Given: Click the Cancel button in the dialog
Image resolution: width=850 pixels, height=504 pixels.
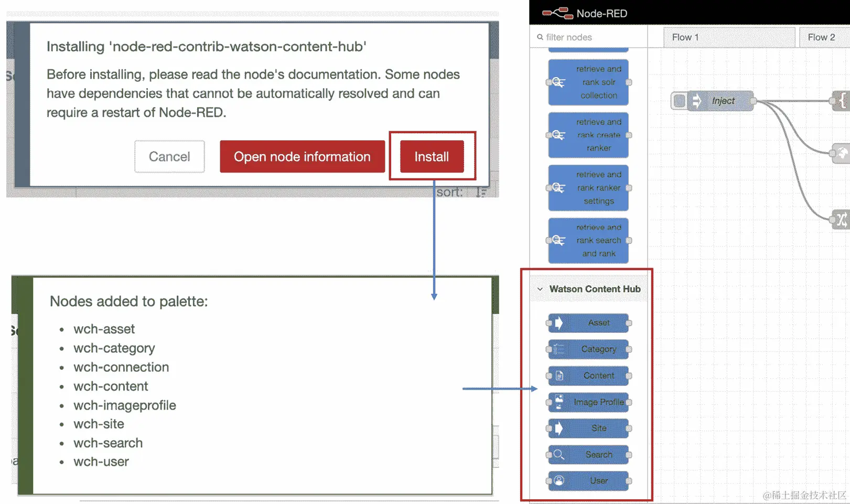Looking at the screenshot, I should [169, 156].
